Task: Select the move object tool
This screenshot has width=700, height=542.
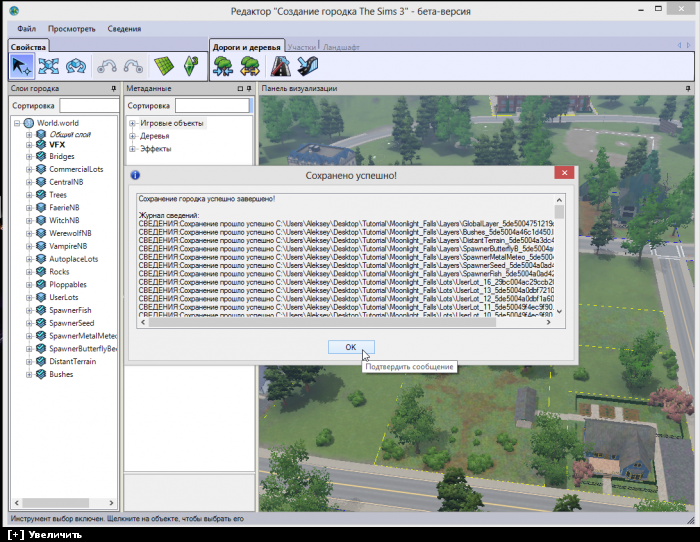Action: pos(49,66)
